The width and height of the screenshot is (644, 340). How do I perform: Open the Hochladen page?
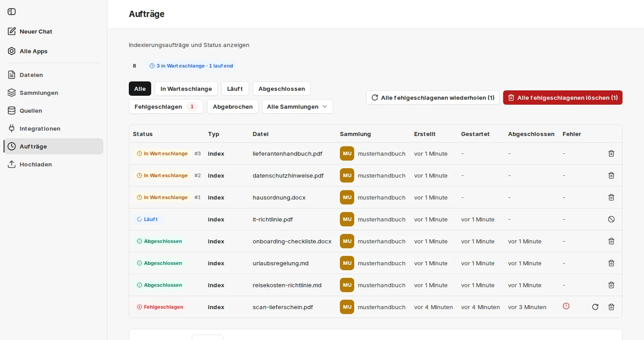click(53, 164)
